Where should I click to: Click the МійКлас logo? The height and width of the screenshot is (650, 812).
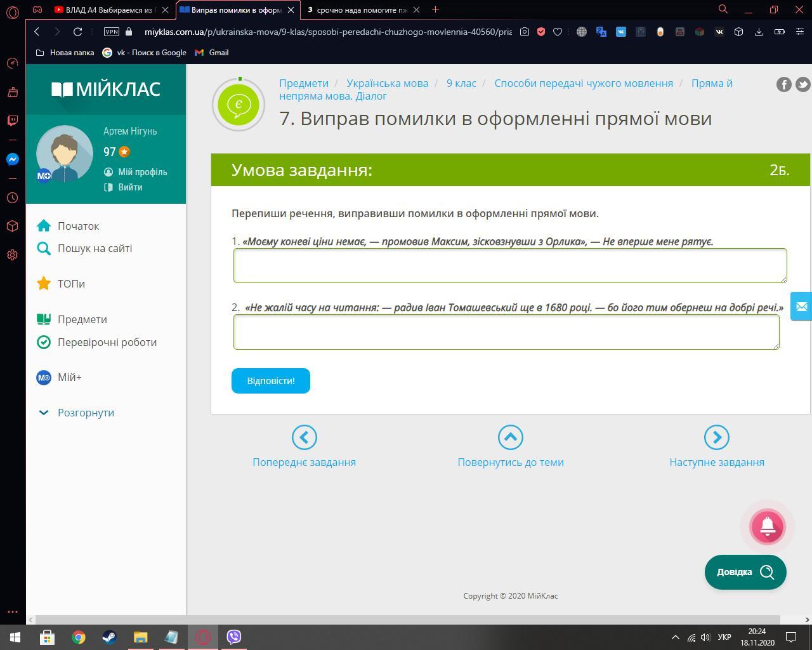coord(106,90)
